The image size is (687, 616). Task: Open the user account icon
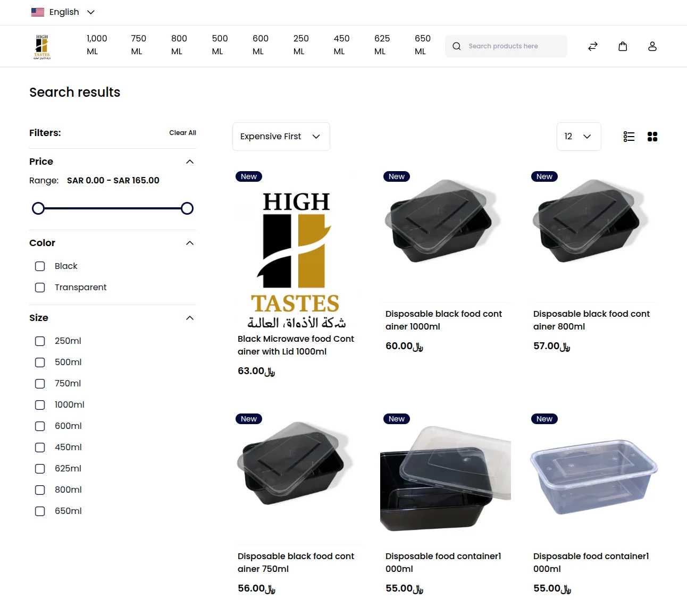pos(652,46)
